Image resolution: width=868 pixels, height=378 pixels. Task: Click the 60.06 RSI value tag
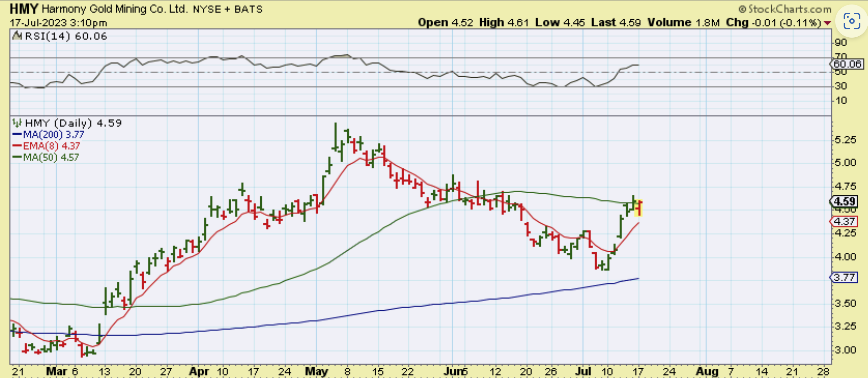pos(847,64)
